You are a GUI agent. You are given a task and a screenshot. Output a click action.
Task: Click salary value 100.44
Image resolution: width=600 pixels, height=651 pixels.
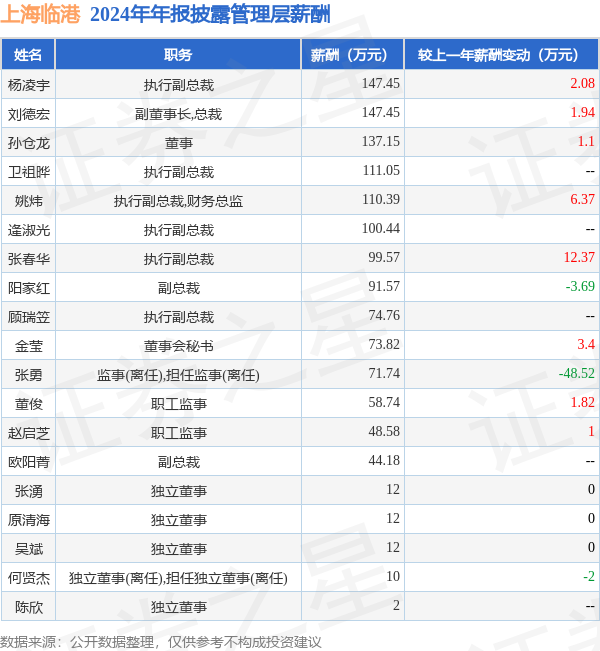point(381,228)
